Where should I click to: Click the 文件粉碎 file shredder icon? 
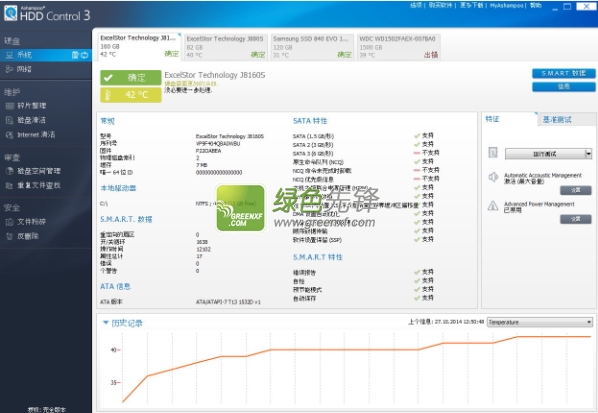[10, 222]
